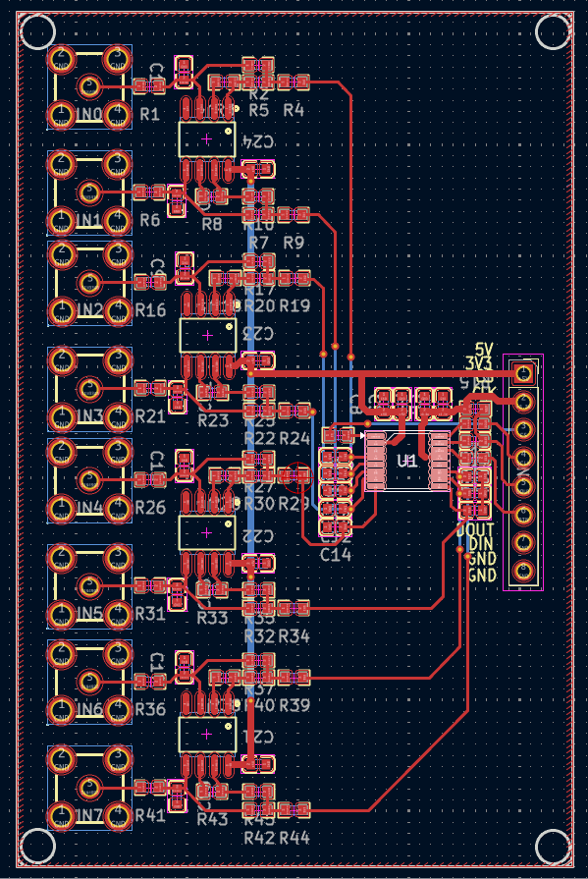Click the IN5 connector center pad

(x=88, y=585)
